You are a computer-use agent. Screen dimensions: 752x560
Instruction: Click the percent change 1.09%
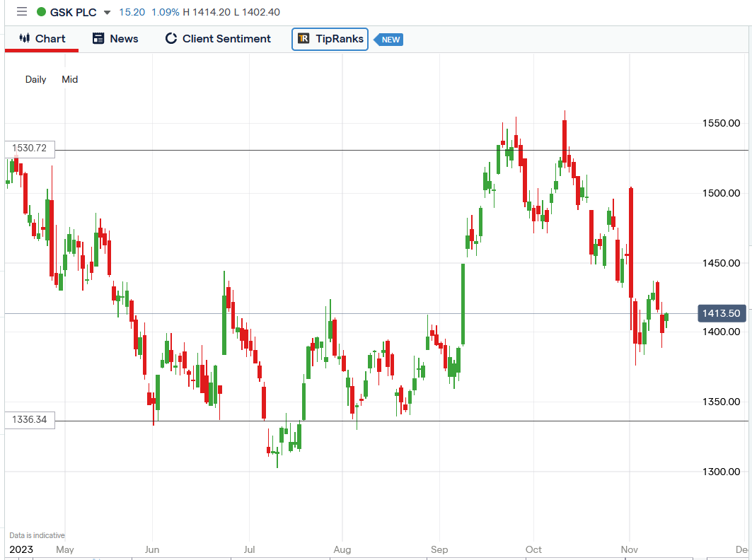coord(165,13)
